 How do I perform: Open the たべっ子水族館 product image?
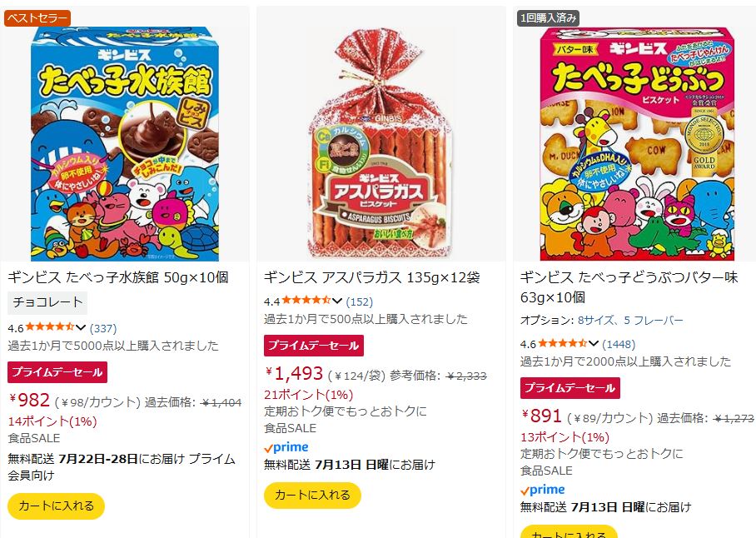pos(125,143)
